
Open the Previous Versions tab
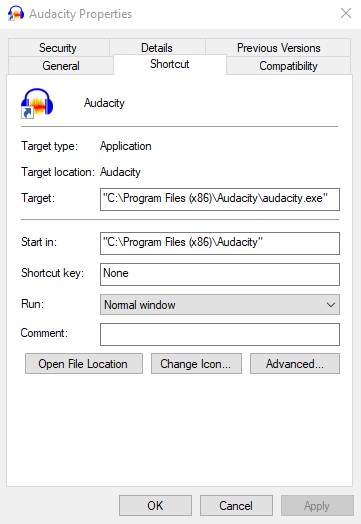[x=278, y=47]
